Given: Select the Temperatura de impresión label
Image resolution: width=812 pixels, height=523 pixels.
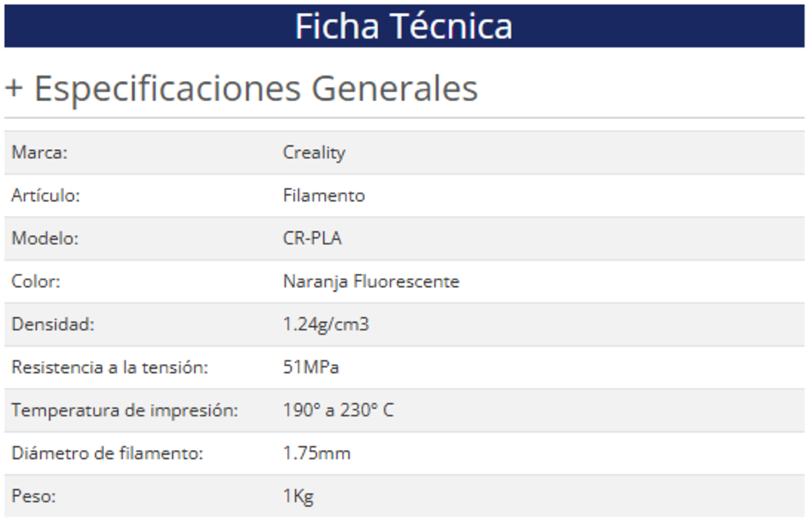Looking at the screenshot, I should (125, 410).
